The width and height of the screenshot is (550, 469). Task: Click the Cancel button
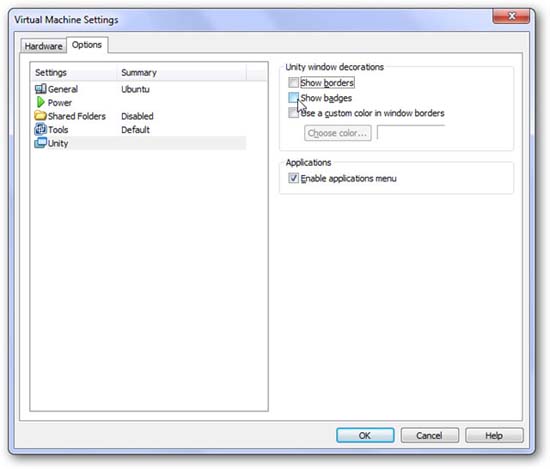point(429,435)
